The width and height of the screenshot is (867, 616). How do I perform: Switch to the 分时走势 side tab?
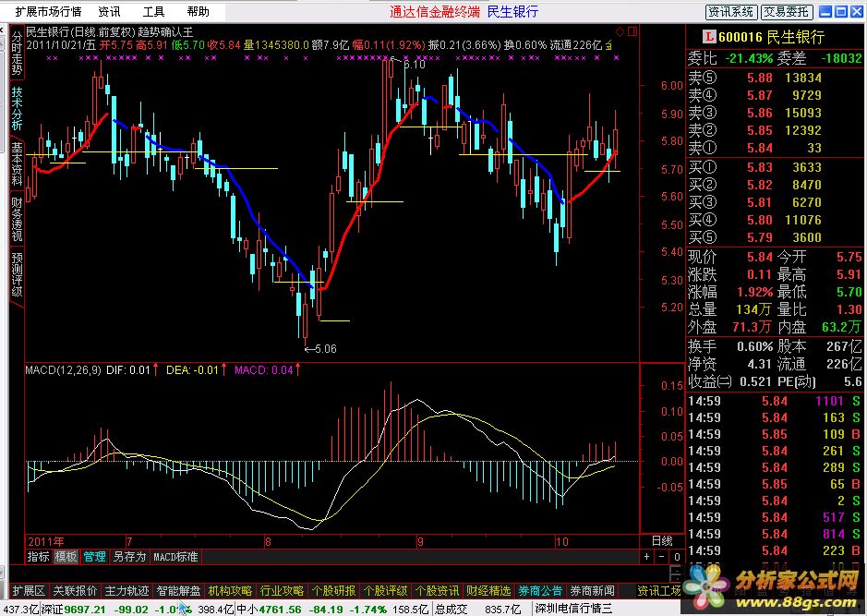click(17, 53)
